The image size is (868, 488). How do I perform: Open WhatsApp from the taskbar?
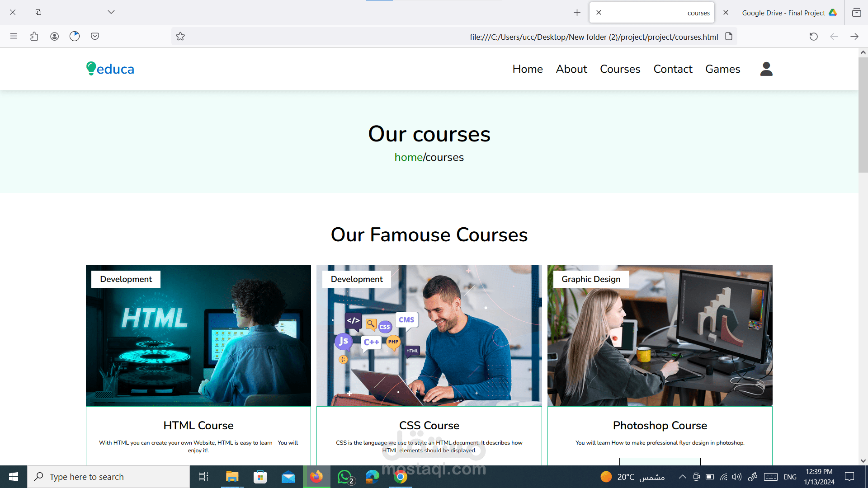click(345, 477)
